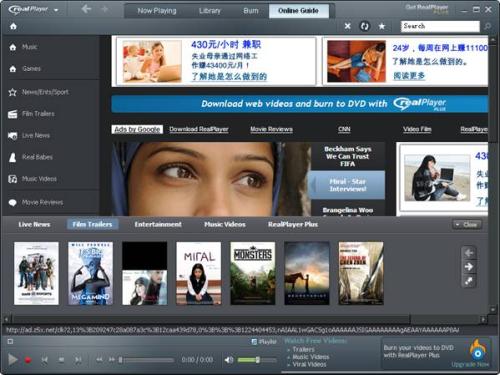The image size is (500, 375).
Task: Go back with the back arrow
Action: coord(86,9)
